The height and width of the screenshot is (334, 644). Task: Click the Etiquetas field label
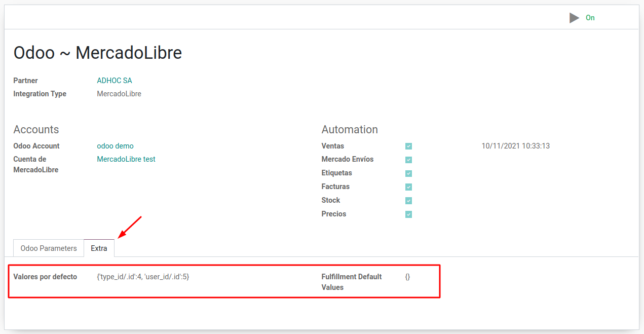point(337,173)
